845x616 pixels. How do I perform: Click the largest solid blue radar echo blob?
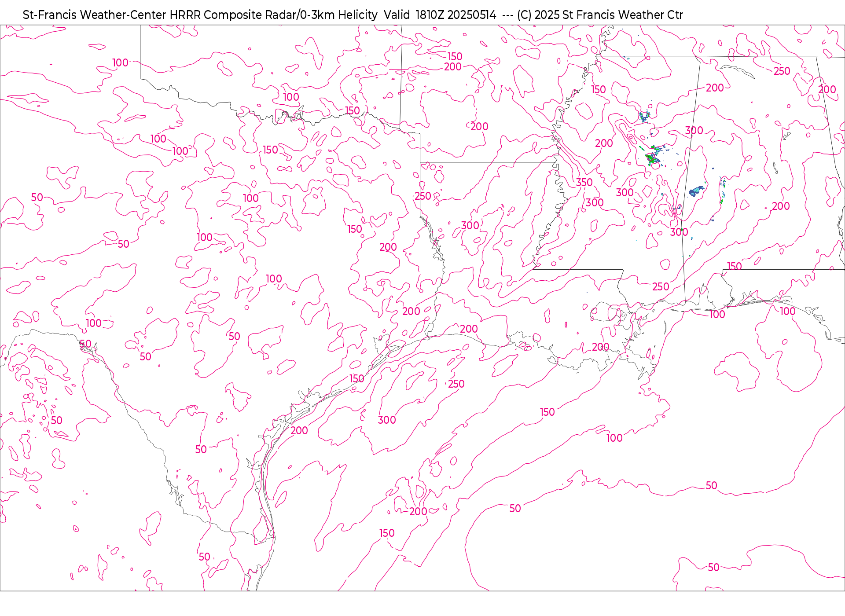[x=696, y=191]
